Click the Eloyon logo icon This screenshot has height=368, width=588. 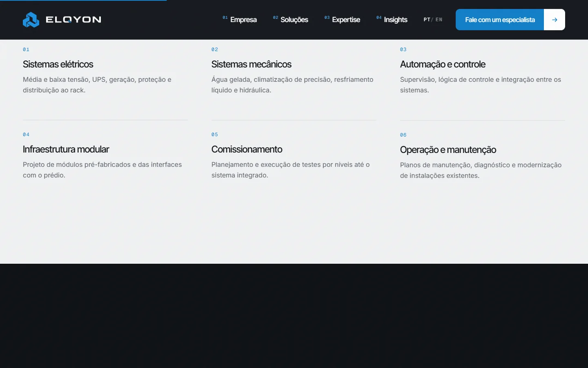click(31, 20)
